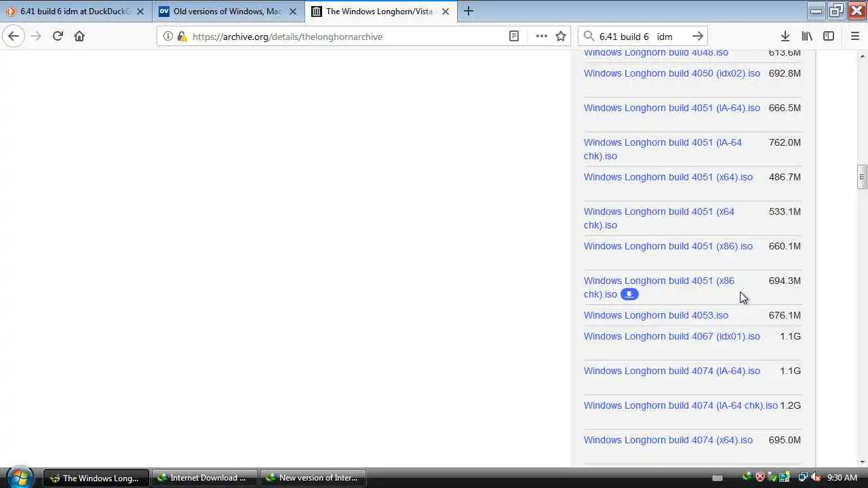Viewport: 868px width, 488px height.
Task: Click the lock connection security icon
Action: pos(182,37)
